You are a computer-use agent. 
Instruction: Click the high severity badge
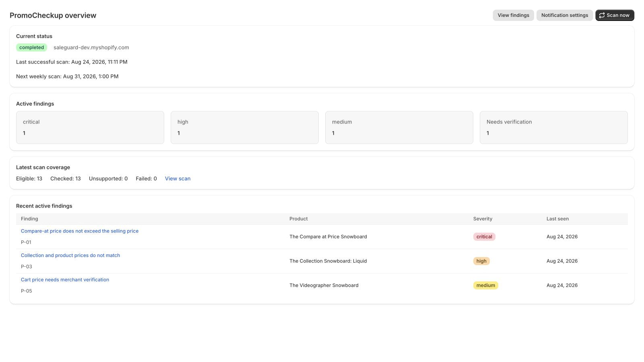point(481,261)
